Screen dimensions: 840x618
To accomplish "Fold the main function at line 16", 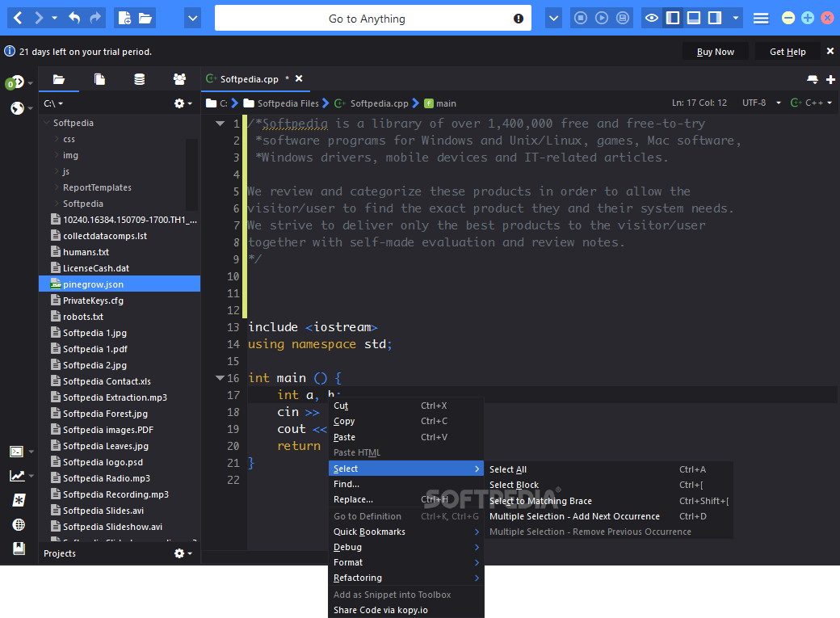I will click(220, 378).
